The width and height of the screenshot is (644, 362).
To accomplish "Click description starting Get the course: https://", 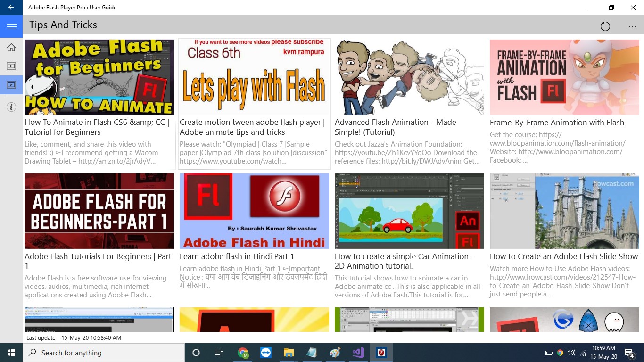I will [x=558, y=148].
